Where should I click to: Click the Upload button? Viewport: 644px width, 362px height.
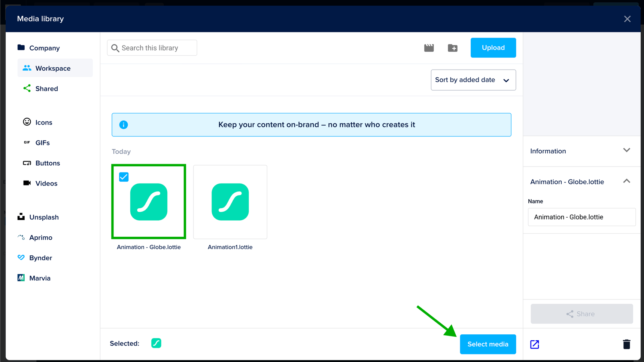[493, 48]
